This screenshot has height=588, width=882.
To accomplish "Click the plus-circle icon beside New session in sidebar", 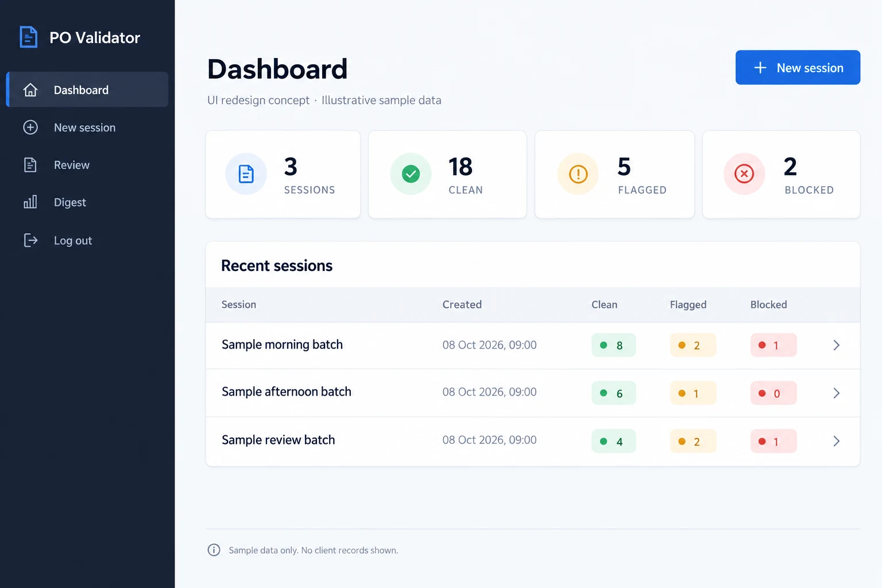I will click(x=30, y=127).
